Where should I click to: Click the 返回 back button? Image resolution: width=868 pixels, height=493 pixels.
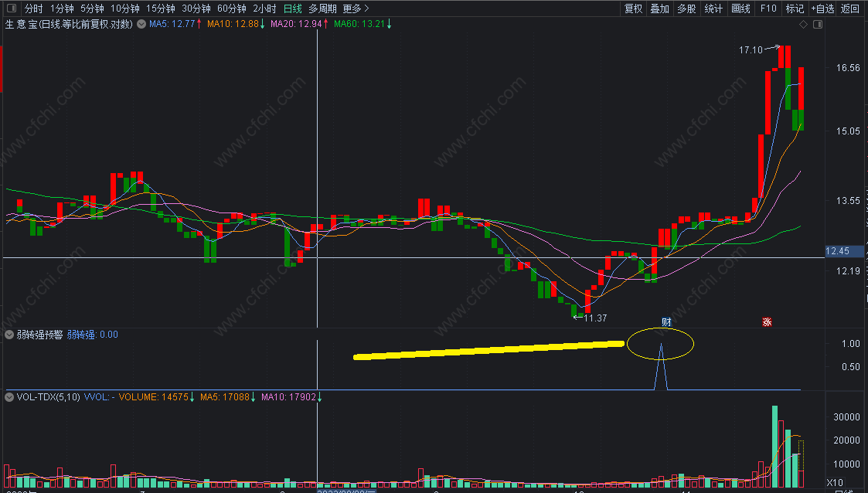(x=849, y=8)
